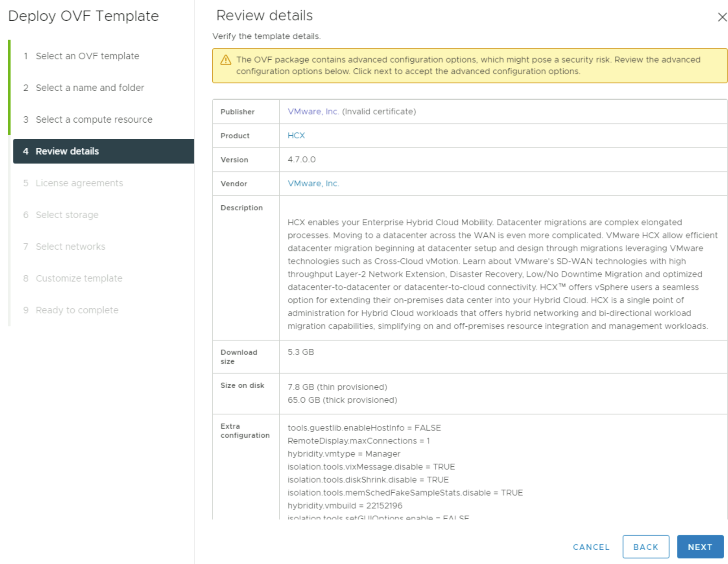Click the advanced configuration warning banner

click(x=469, y=65)
